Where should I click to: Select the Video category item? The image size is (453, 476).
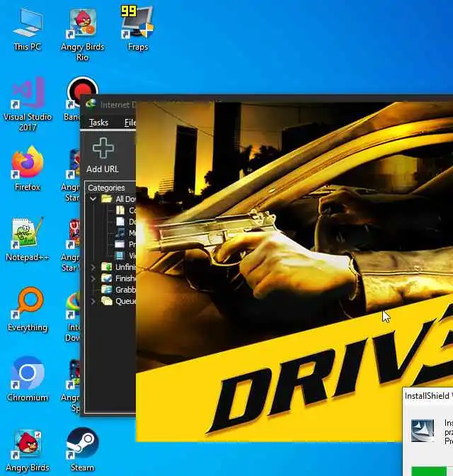point(125,256)
